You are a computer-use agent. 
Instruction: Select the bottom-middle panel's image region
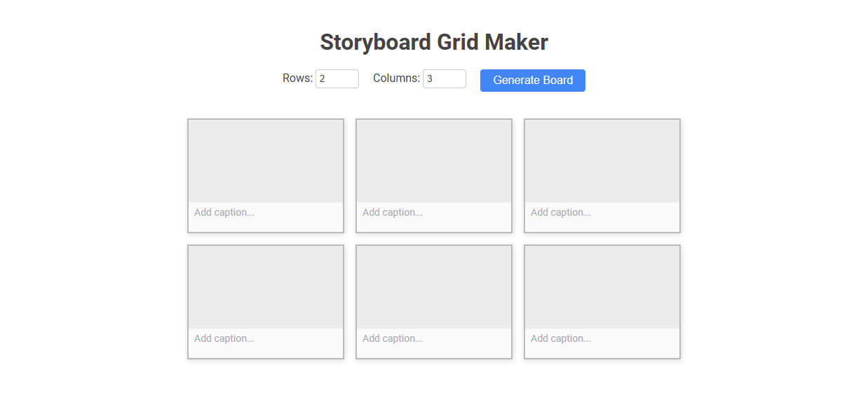coord(433,286)
